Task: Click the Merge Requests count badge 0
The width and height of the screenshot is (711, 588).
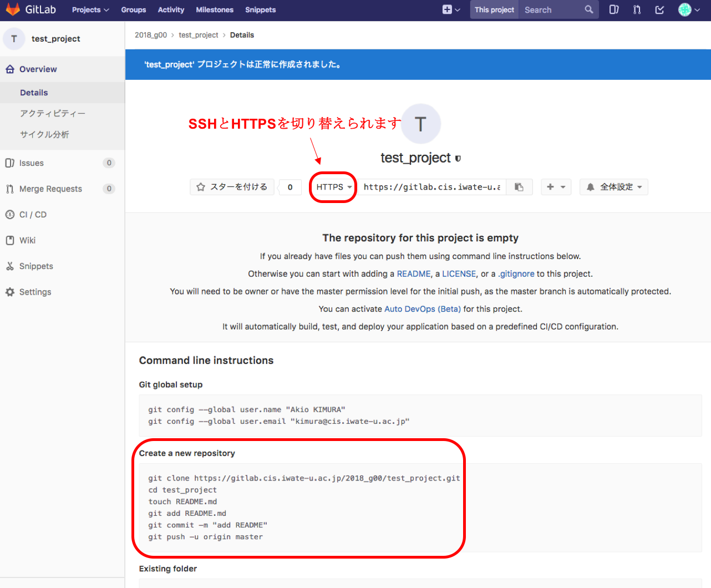Action: (x=109, y=189)
